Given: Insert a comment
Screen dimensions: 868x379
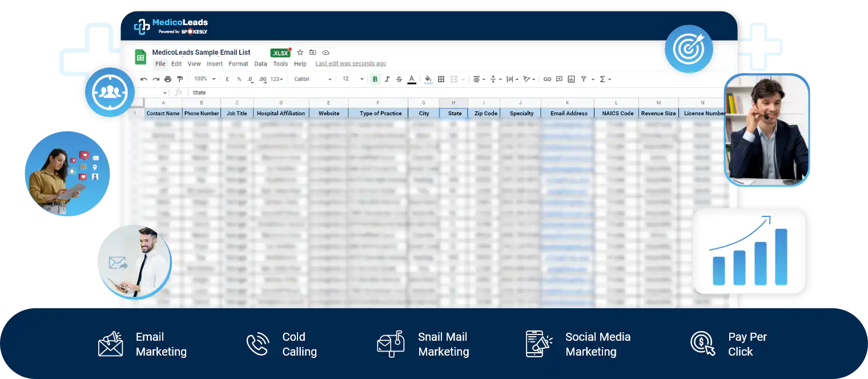Looking at the screenshot, I should (560, 79).
